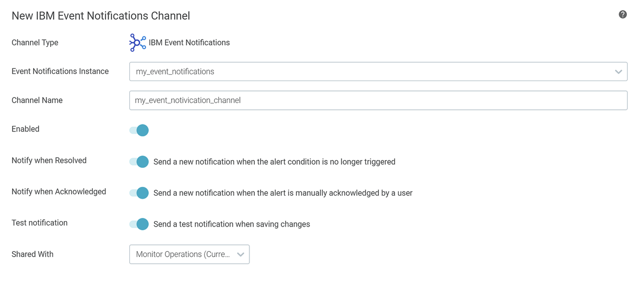
Task: Turn off Notify when Resolved
Action: tap(138, 161)
